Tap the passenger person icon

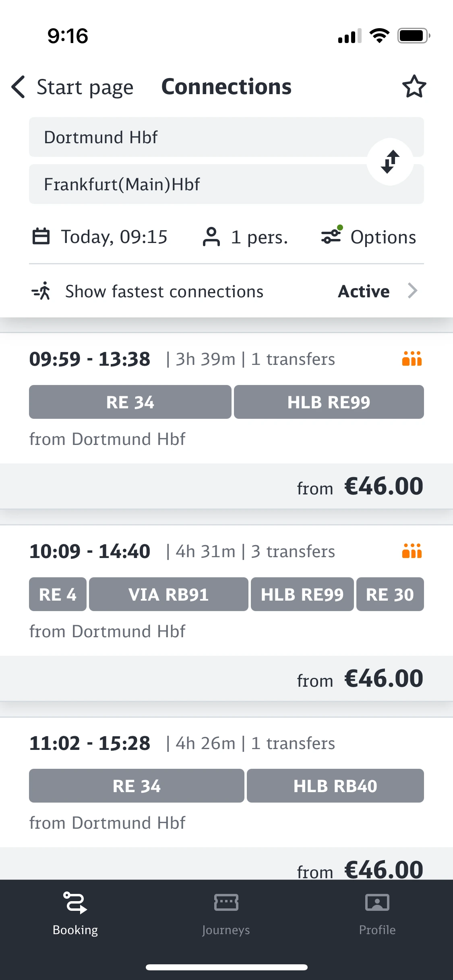[x=211, y=237]
